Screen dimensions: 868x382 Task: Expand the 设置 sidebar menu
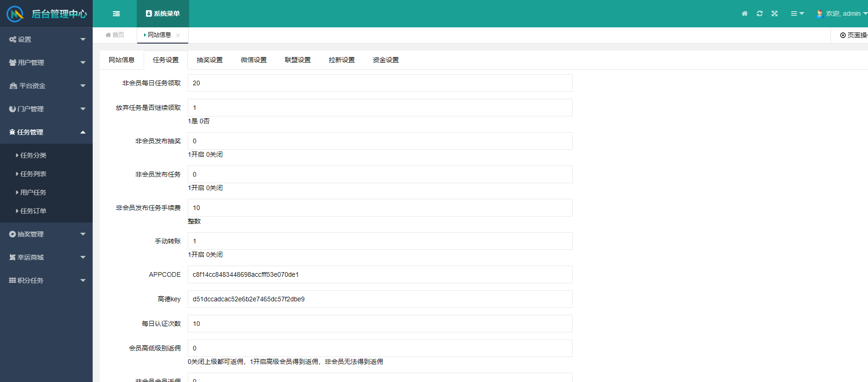coord(46,39)
